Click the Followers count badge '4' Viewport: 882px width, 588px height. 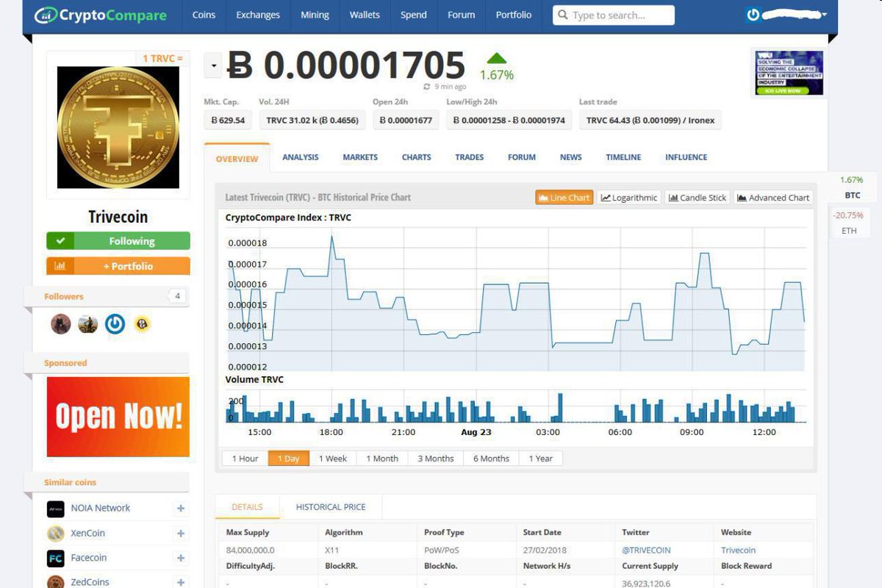(176, 296)
